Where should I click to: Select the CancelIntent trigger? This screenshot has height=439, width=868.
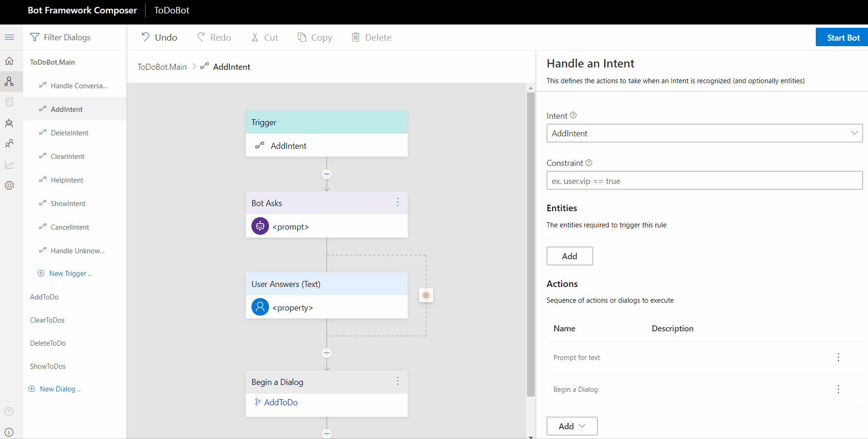75,227
